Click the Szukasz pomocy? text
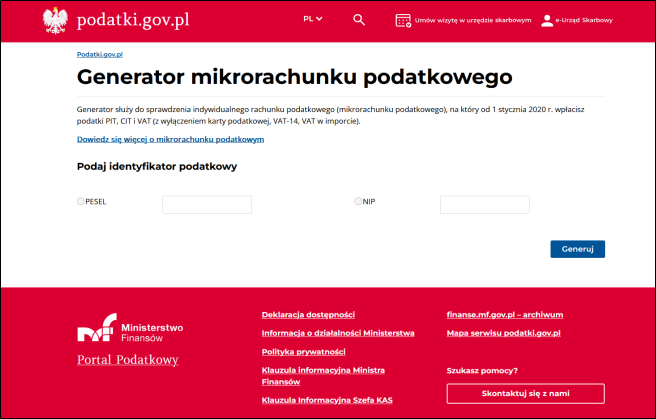Screen dimensions: 656x419 coord(482,370)
